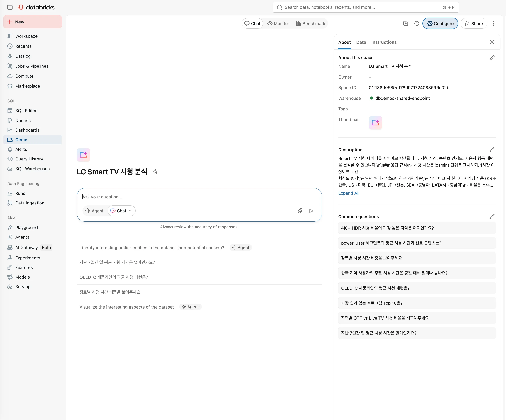Click the space thumbnail image
The height and width of the screenshot is (420, 506).
(375, 123)
